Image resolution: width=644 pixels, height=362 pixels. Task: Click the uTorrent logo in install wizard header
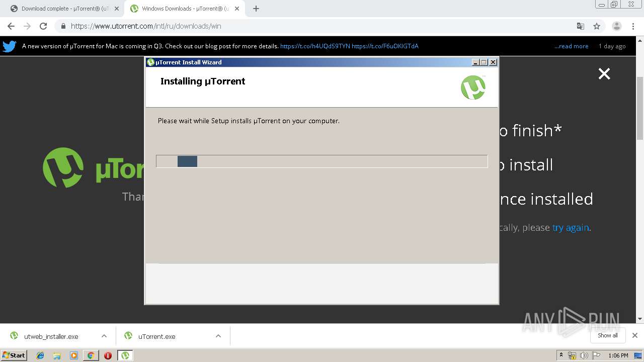click(x=473, y=87)
